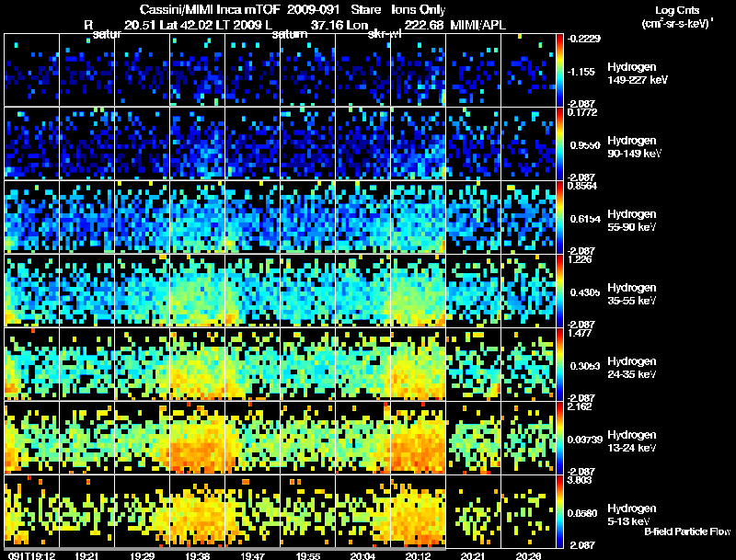Click the '222.68' longitude value in header
Viewport: 736px width, 560px height.
(424, 25)
